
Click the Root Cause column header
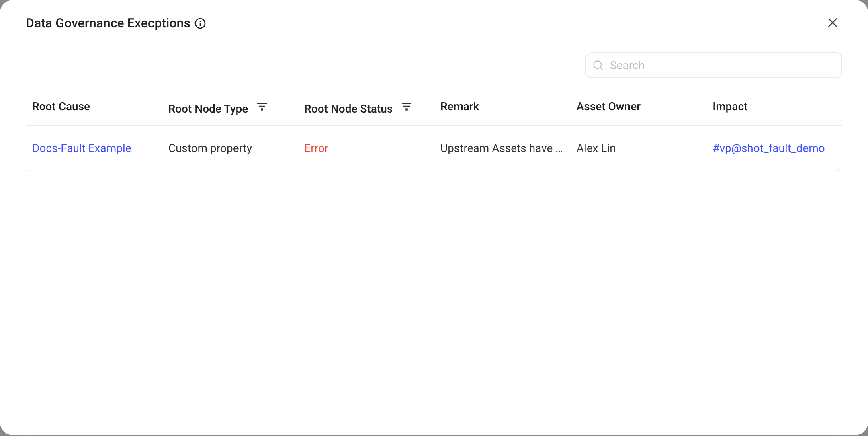(x=61, y=107)
